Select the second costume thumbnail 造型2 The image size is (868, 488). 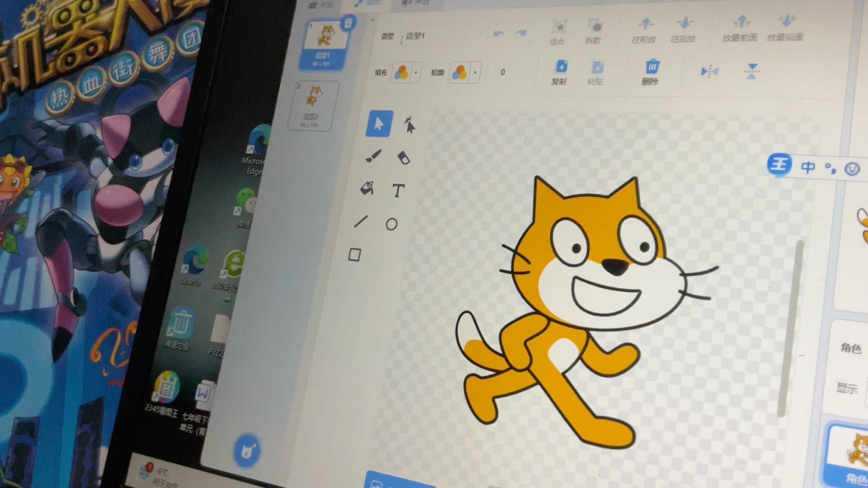(313, 107)
